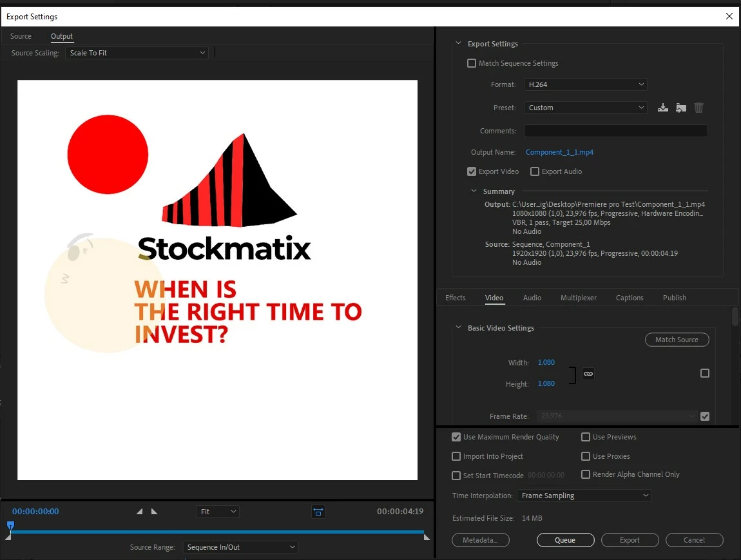This screenshot has width=741, height=560.
Task: Open the Time Interpolation dropdown
Action: (584, 496)
